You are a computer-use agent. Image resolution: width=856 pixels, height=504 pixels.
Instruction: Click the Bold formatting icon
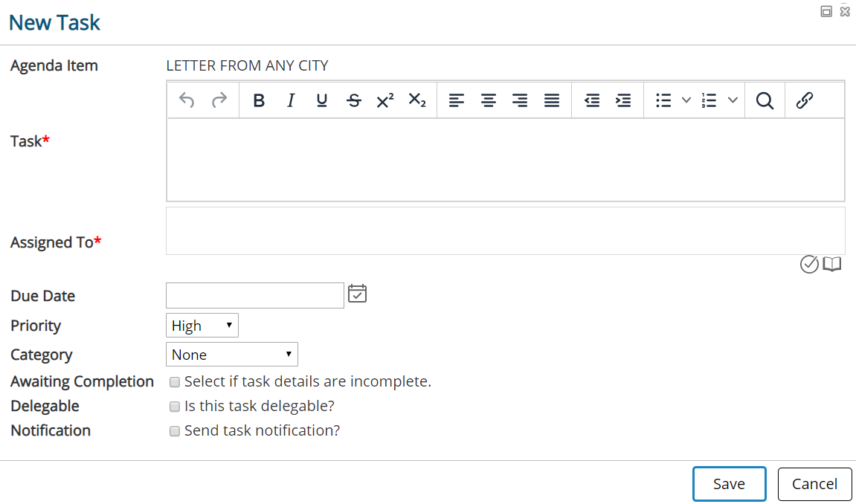(x=260, y=100)
